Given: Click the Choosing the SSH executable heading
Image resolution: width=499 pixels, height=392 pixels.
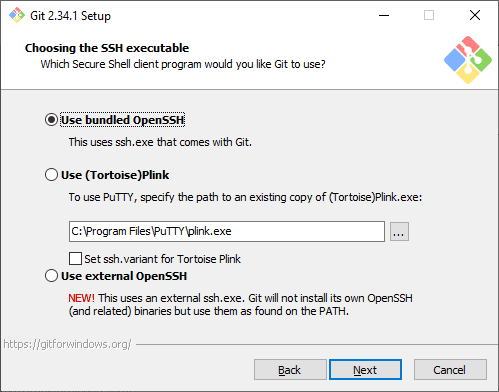Looking at the screenshot, I should point(107,48).
